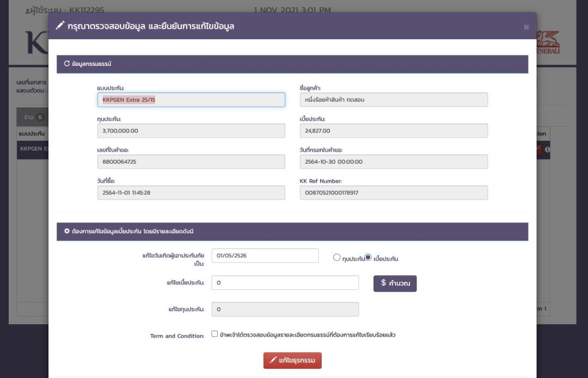The width and height of the screenshot is (588, 378).
Task: Click the ชื่อลูกค้า customer name field
Action: 393,100
